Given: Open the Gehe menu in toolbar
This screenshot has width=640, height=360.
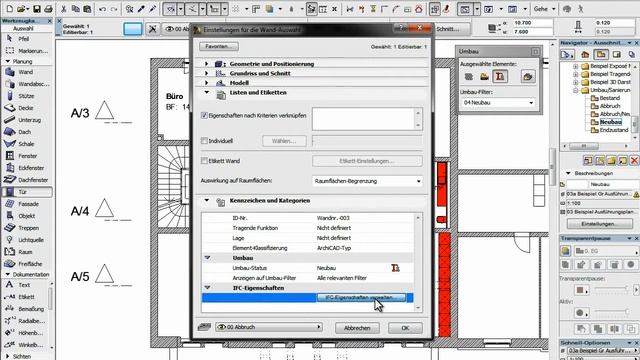Looking at the screenshot, I should (x=544, y=9).
